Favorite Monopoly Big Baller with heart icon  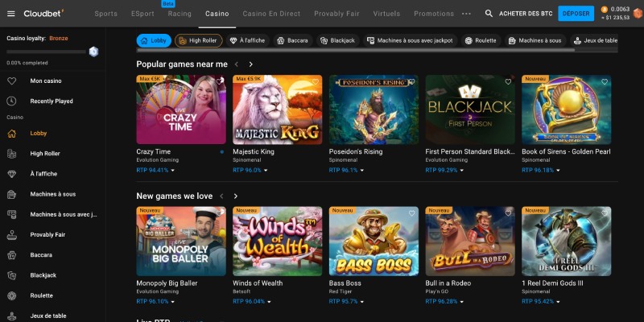(220, 212)
